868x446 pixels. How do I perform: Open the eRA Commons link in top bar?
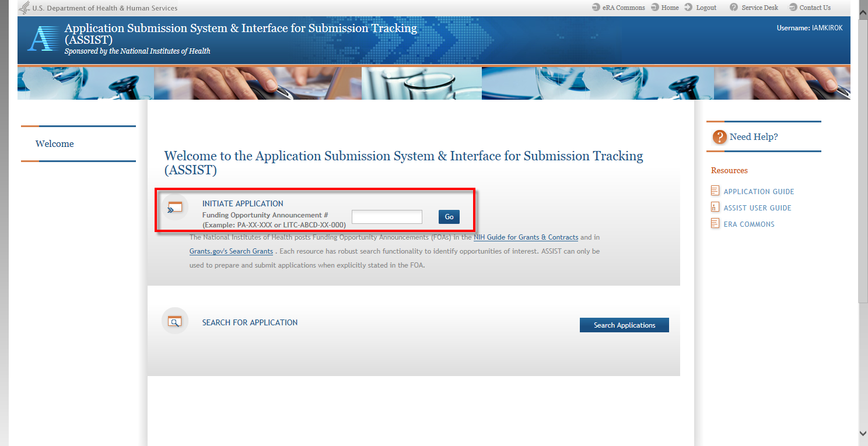[x=624, y=8]
